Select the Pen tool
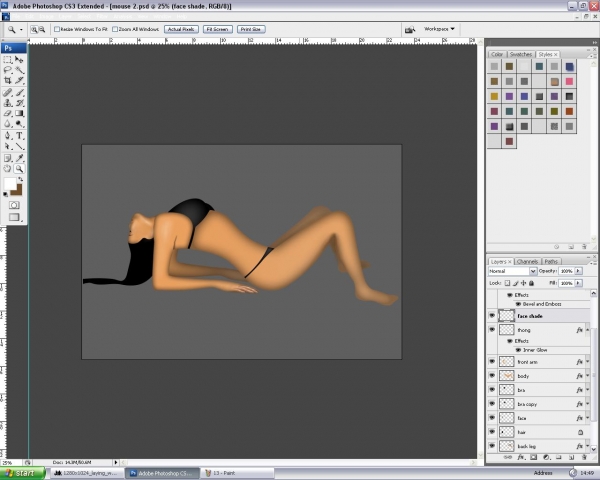Image resolution: width=600 pixels, height=480 pixels. coord(7,136)
